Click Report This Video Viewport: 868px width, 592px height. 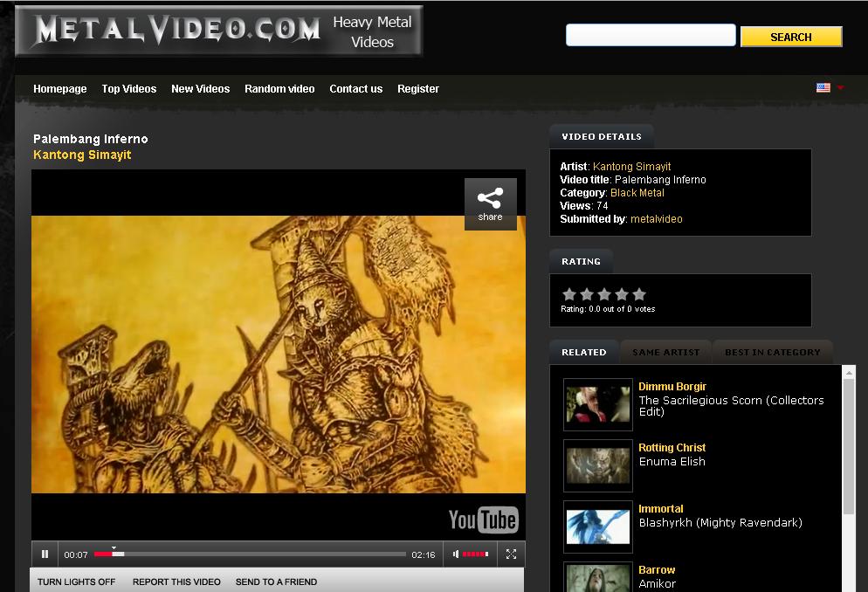176,581
